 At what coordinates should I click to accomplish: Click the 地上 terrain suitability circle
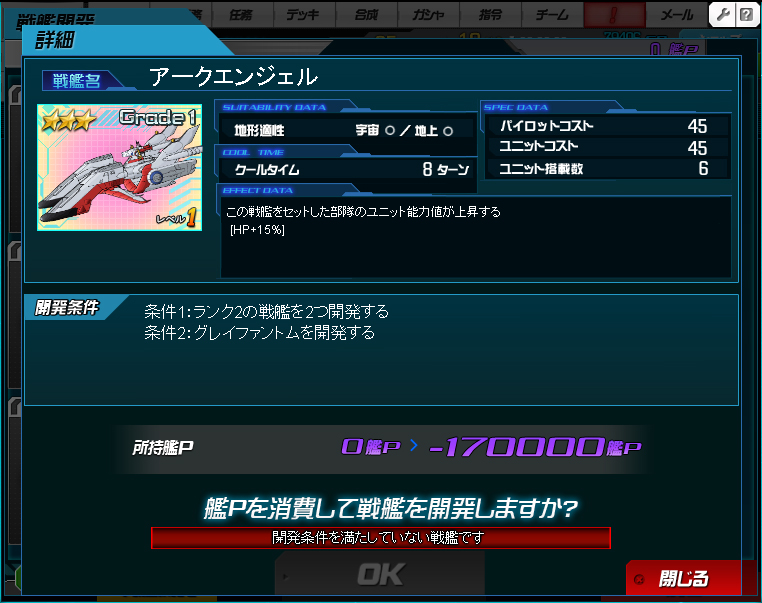[448, 131]
